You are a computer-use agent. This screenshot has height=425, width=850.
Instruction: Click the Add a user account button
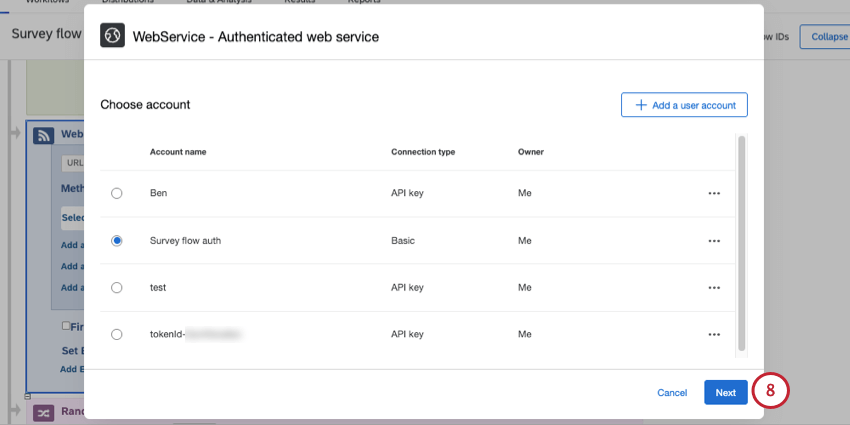(684, 105)
